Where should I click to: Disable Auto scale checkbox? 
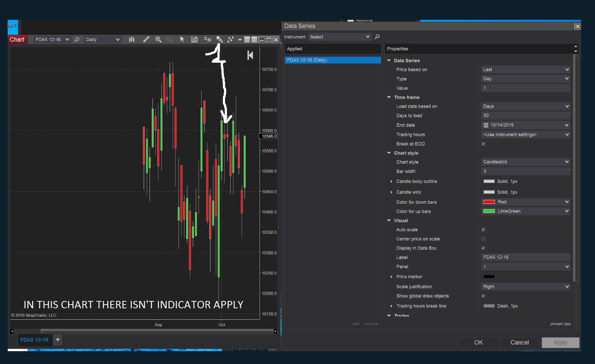tap(483, 230)
